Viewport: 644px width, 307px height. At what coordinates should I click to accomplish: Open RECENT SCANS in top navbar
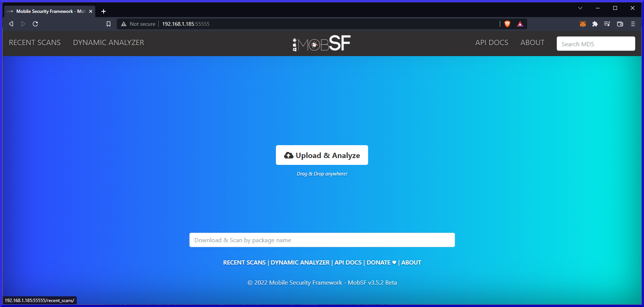tap(35, 42)
